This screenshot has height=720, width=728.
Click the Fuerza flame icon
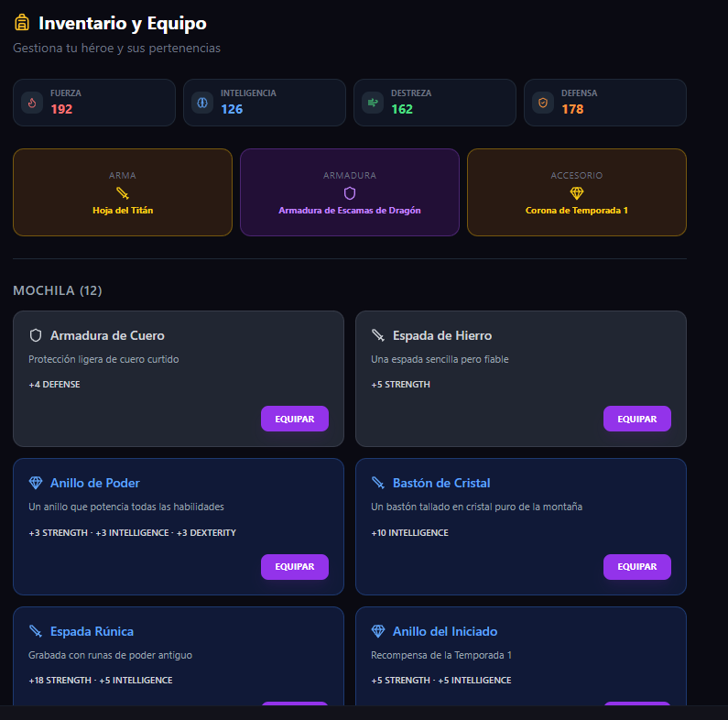32,103
